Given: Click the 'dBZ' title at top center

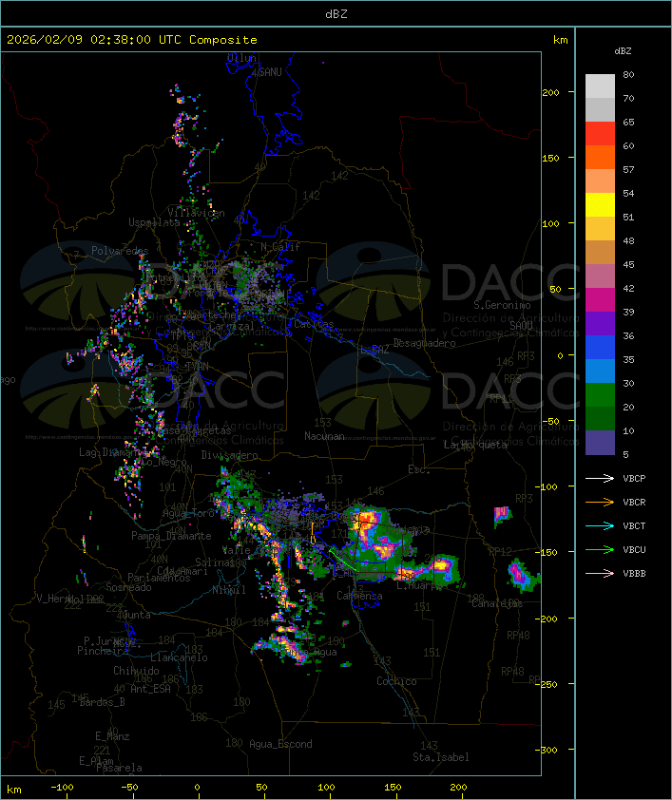Looking at the screenshot, I should pos(336,13).
